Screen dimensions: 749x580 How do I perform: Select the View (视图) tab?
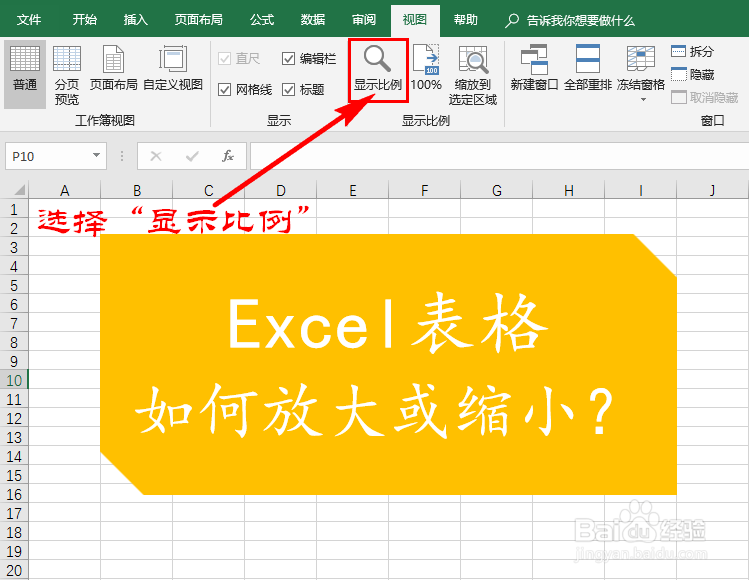click(415, 20)
